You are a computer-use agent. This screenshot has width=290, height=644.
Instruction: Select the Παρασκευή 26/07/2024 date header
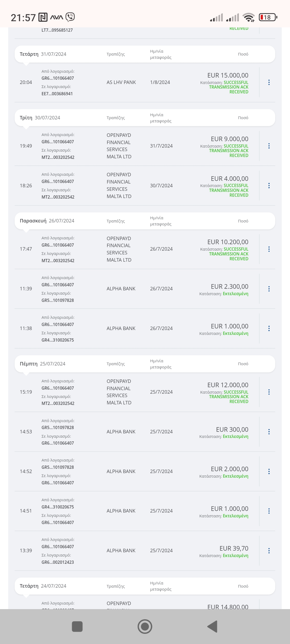pos(47,221)
